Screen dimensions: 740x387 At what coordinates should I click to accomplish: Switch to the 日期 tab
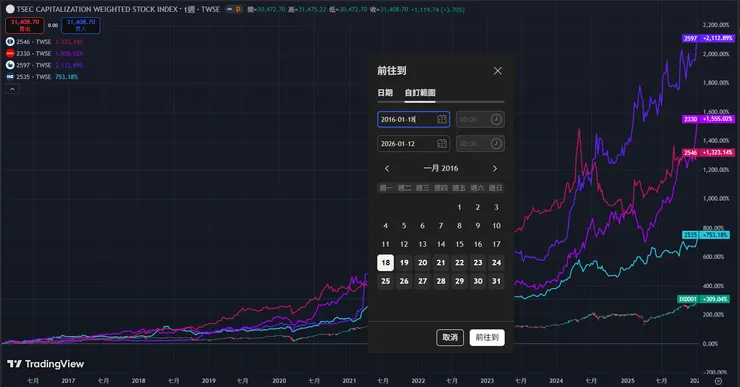pos(385,93)
